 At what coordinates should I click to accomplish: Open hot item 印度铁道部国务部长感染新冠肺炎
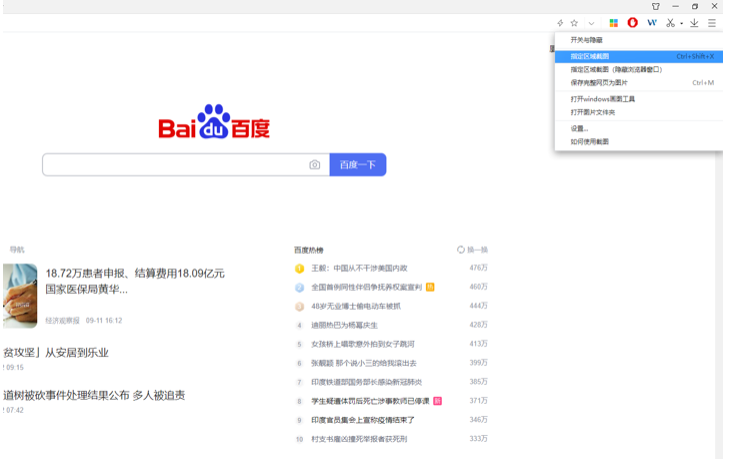(366, 382)
